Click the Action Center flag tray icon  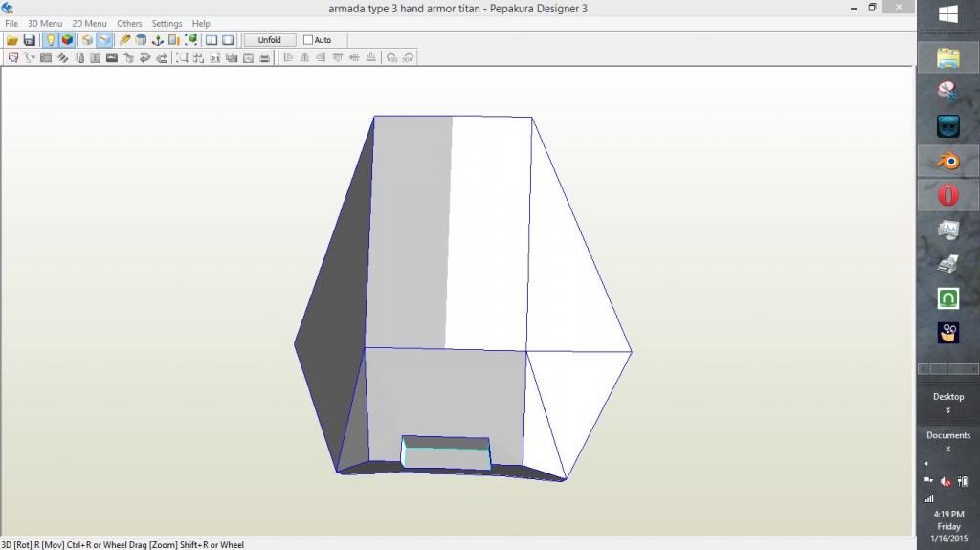pyautogui.click(x=928, y=481)
